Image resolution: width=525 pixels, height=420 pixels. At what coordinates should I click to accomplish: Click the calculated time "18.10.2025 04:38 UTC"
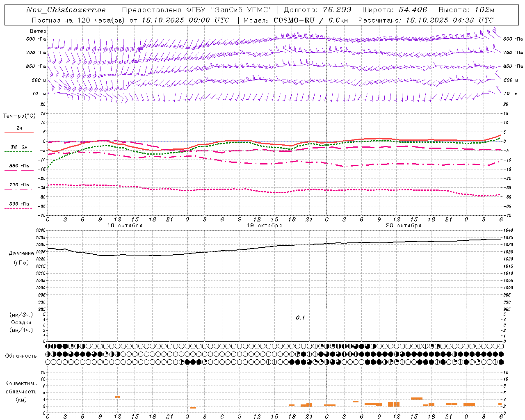[450, 20]
